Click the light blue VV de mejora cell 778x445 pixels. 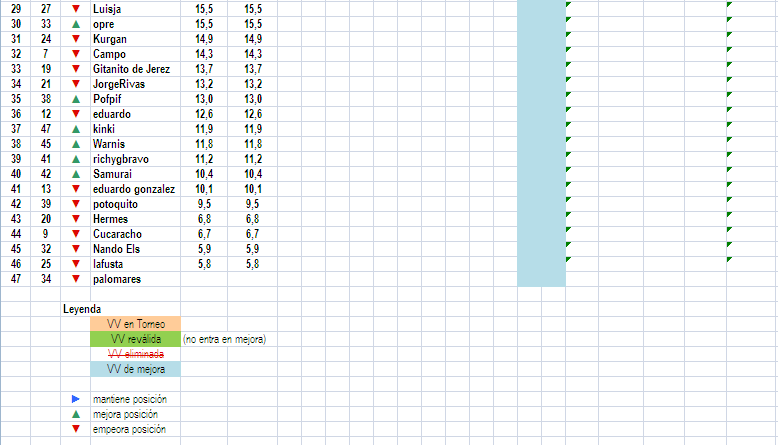[x=135, y=369]
